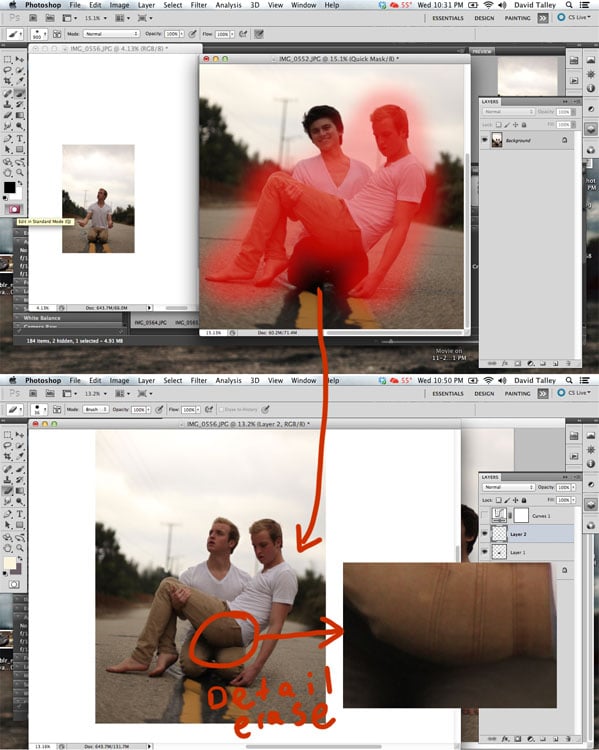Open the Fill slider arrow above Curves 1
This screenshot has width=599, height=750.
(574, 500)
